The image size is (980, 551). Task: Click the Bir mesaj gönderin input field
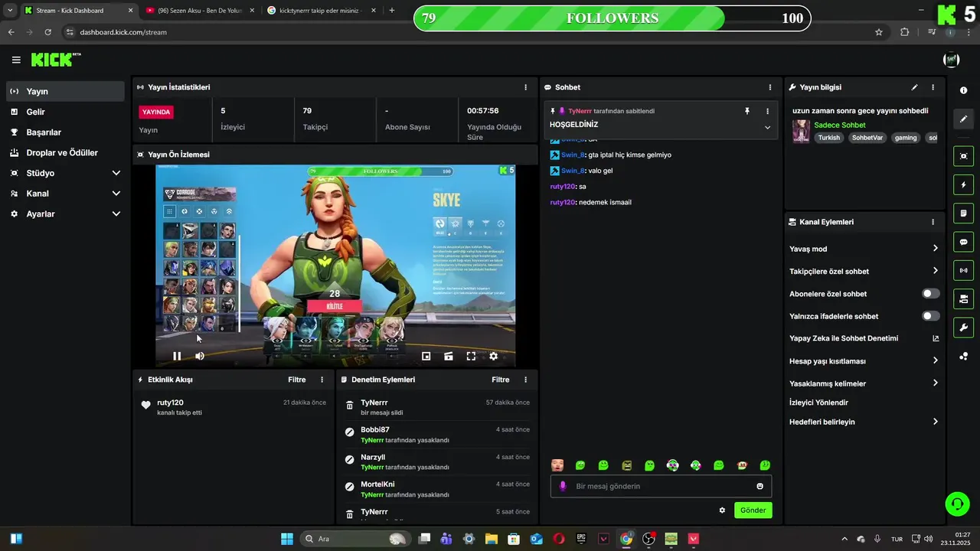tap(661, 486)
